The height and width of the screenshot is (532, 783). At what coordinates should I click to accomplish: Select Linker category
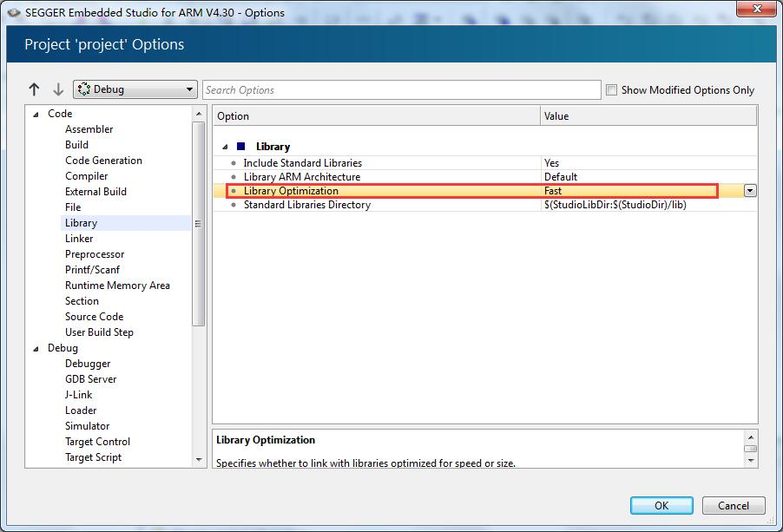coord(79,239)
